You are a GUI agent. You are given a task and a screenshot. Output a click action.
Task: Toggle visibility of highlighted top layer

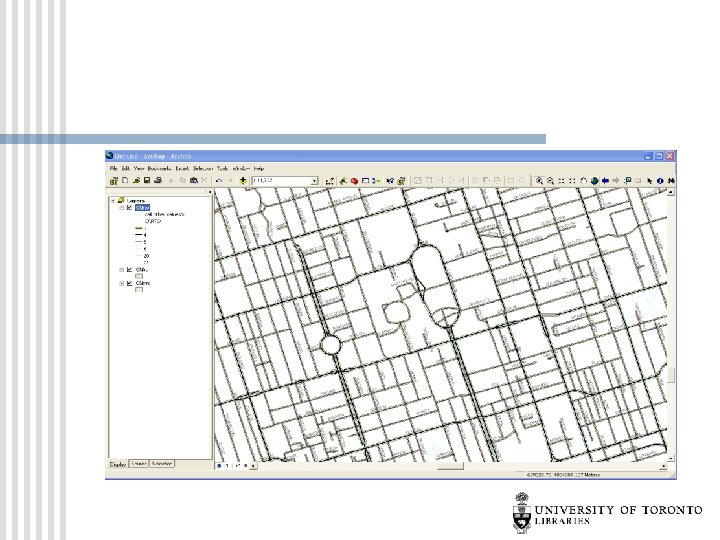coord(129,208)
